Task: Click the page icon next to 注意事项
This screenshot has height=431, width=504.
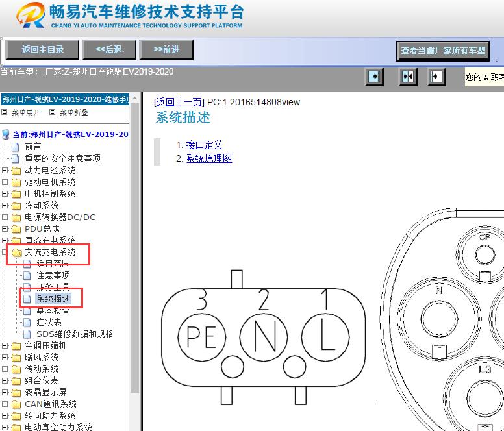Action: tap(27, 276)
